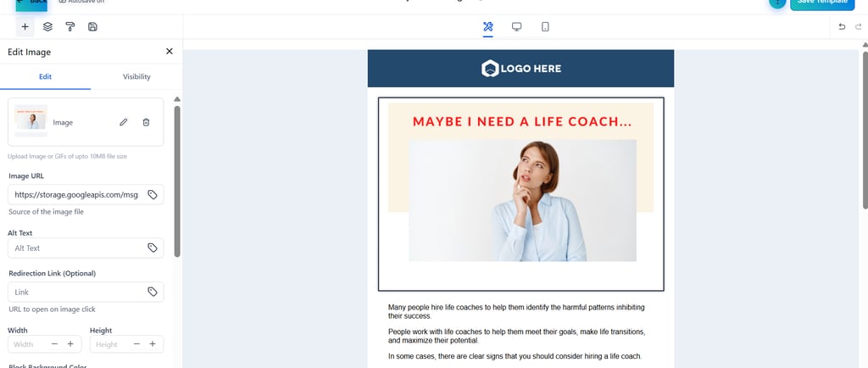Click the 'URL to open on image click' text

coord(52,309)
